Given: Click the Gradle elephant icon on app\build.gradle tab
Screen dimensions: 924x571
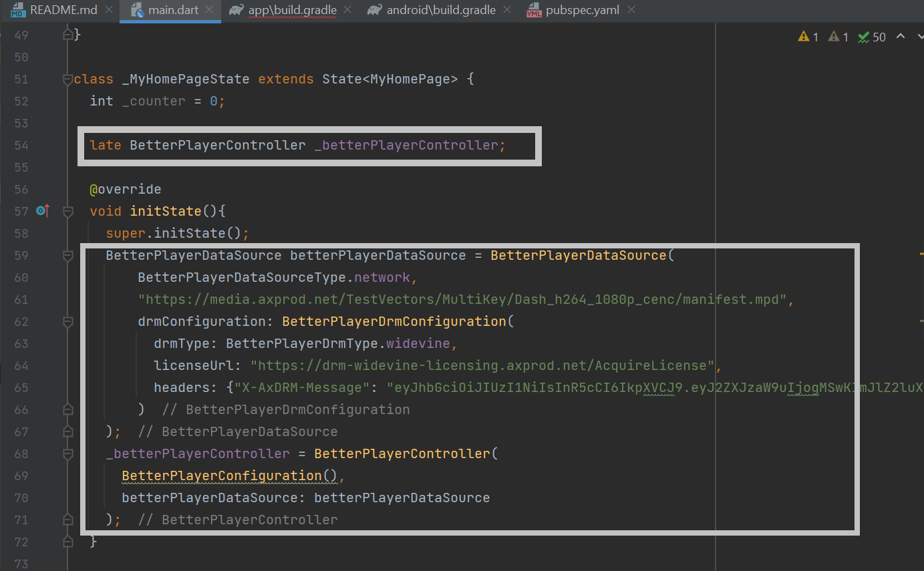Looking at the screenshot, I should coord(235,10).
